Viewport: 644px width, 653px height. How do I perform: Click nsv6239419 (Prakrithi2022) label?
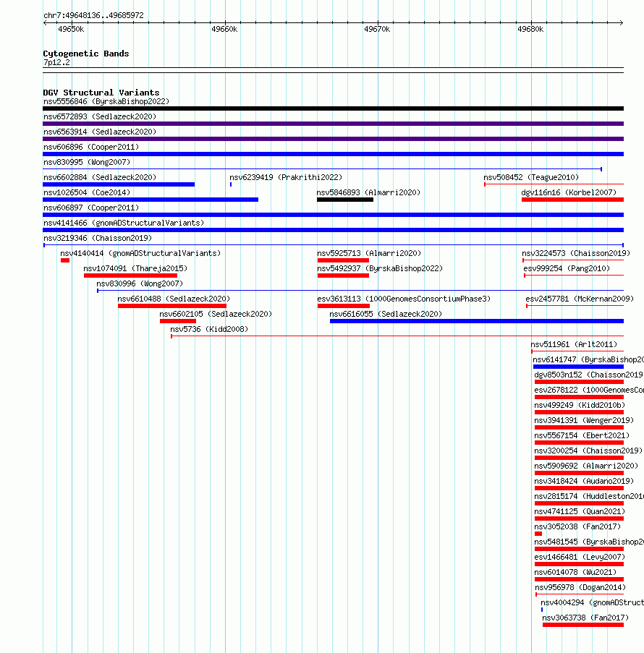tap(286, 177)
